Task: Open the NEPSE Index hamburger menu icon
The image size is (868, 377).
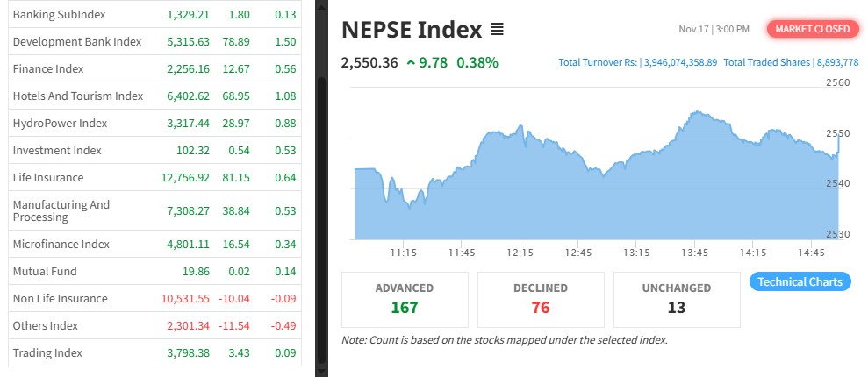Action: 497,30
